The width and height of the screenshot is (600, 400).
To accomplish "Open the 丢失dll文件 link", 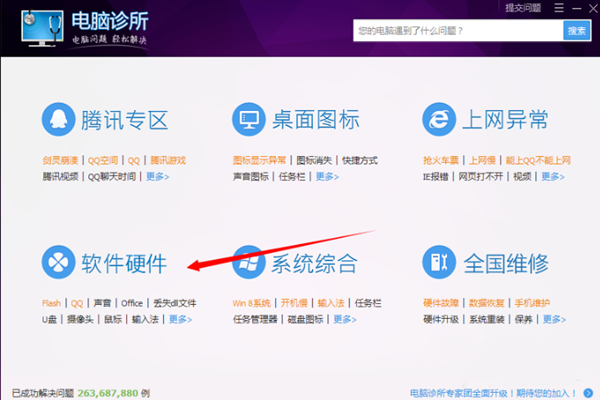I will tap(174, 303).
